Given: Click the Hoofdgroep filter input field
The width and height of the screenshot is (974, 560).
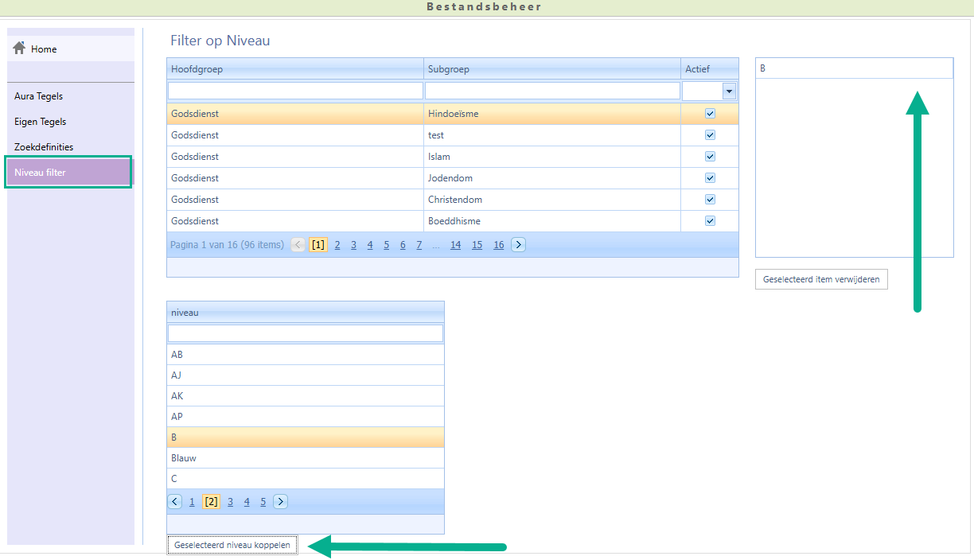Looking at the screenshot, I should click(x=295, y=91).
